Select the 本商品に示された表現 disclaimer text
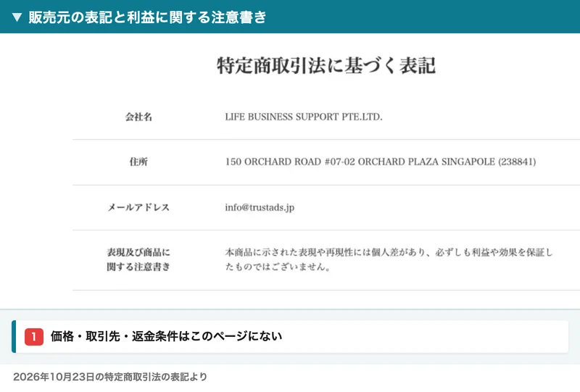Viewport: 580px width, 392px height. click(x=389, y=259)
